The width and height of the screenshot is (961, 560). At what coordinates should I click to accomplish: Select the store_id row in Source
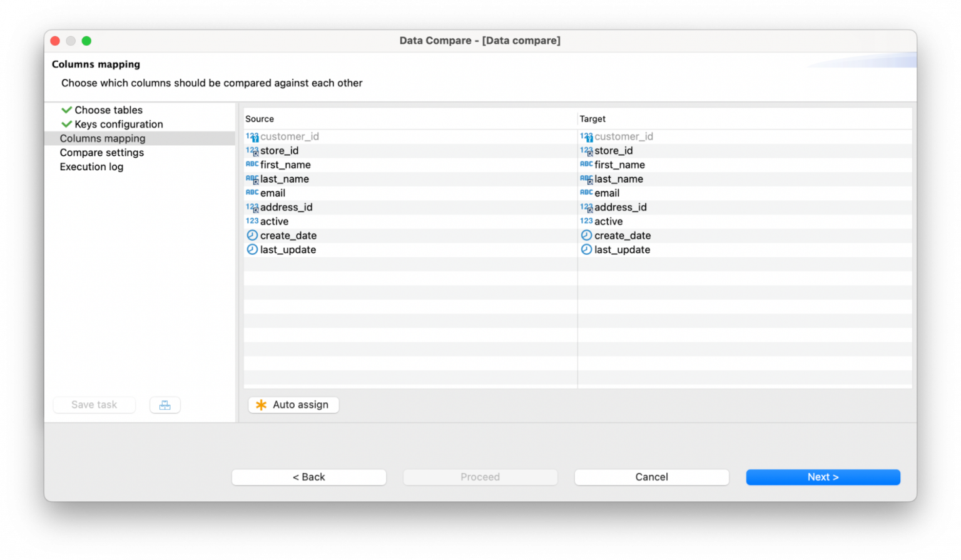[x=279, y=150]
